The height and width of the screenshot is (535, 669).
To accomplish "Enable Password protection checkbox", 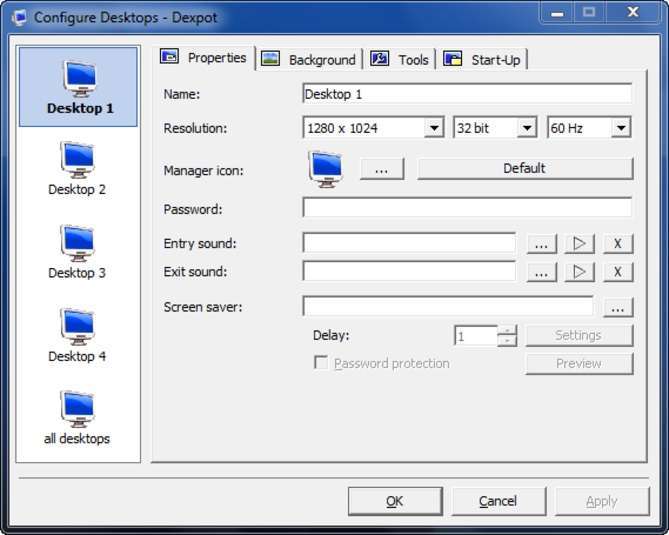I will click(x=321, y=363).
